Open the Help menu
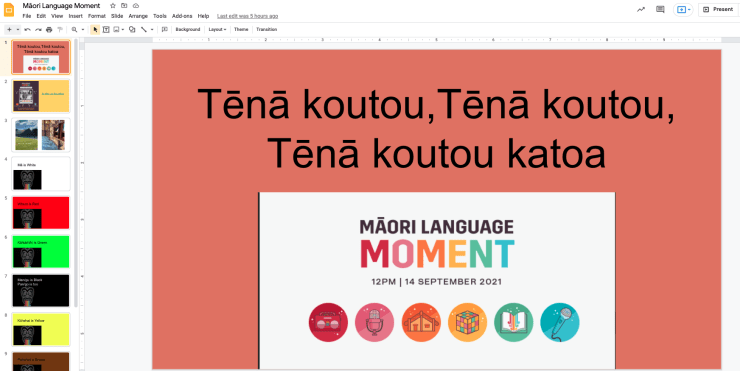Screen dimensions: 740x371 (x=203, y=16)
